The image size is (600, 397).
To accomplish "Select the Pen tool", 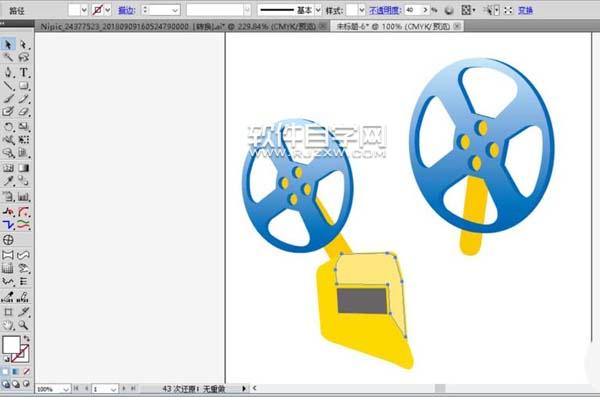I will pos(8,72).
